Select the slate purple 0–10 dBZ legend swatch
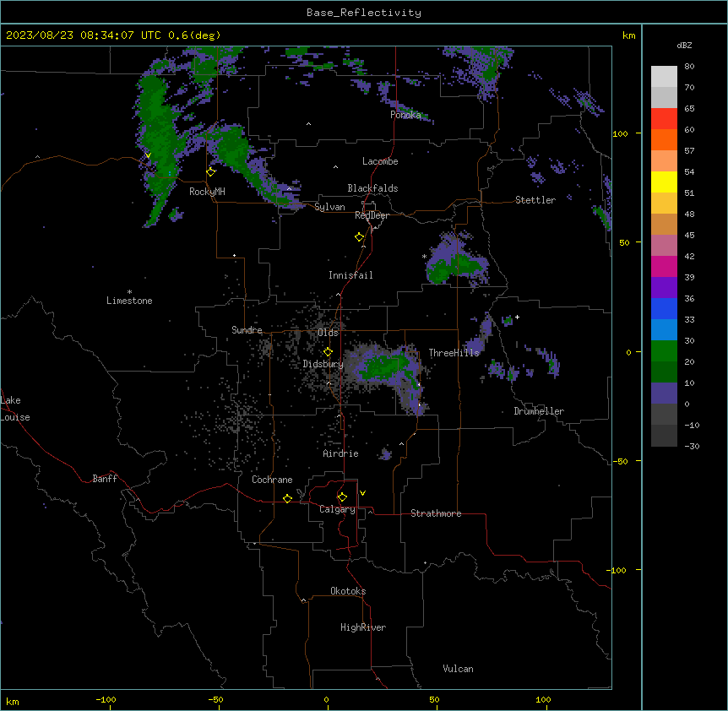The width and height of the screenshot is (728, 711). [x=664, y=393]
